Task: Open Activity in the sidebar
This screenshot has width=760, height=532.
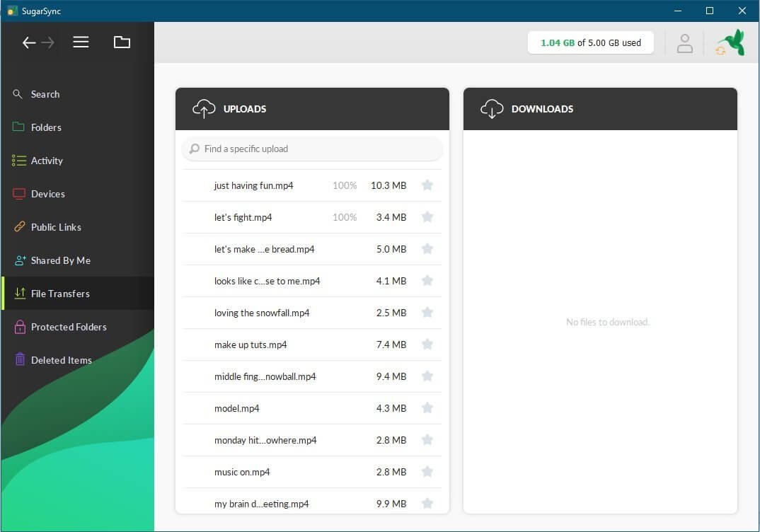Action: pyautogui.click(x=78, y=161)
